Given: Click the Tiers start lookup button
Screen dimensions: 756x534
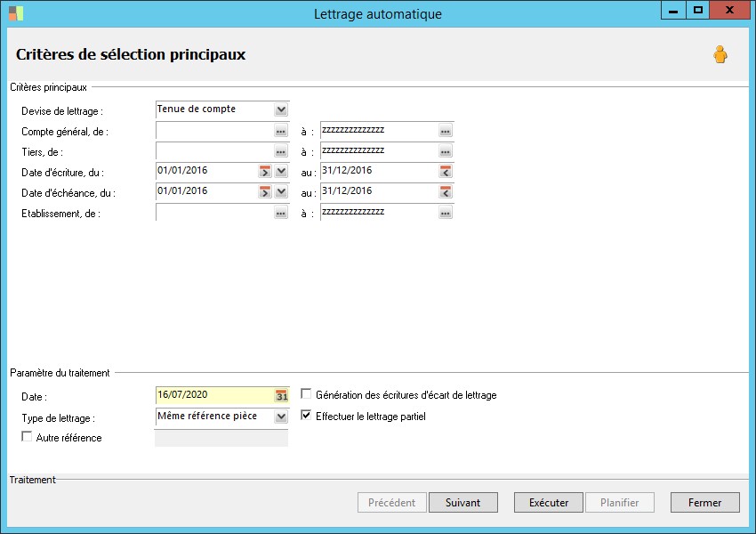Looking at the screenshot, I should [281, 151].
